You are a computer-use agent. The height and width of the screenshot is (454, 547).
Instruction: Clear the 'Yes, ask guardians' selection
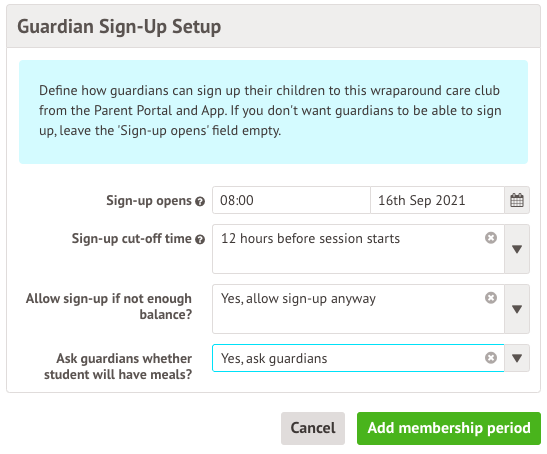491,358
